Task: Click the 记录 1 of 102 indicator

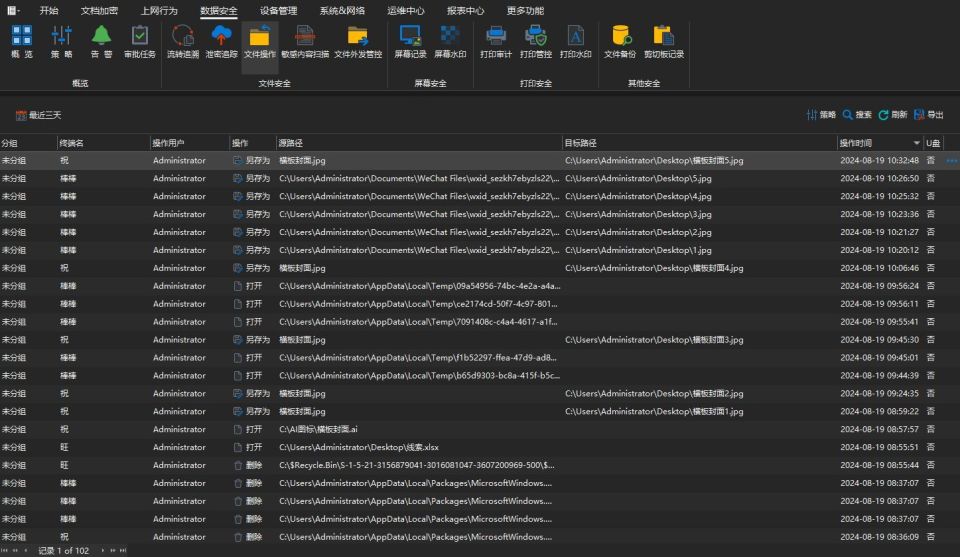Action: [64, 550]
